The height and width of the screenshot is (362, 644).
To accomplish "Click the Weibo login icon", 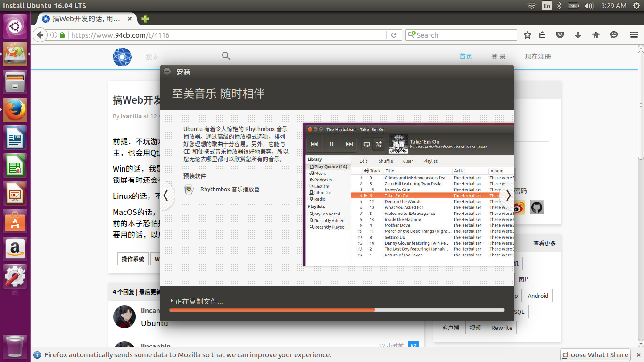I will pos(519,207).
